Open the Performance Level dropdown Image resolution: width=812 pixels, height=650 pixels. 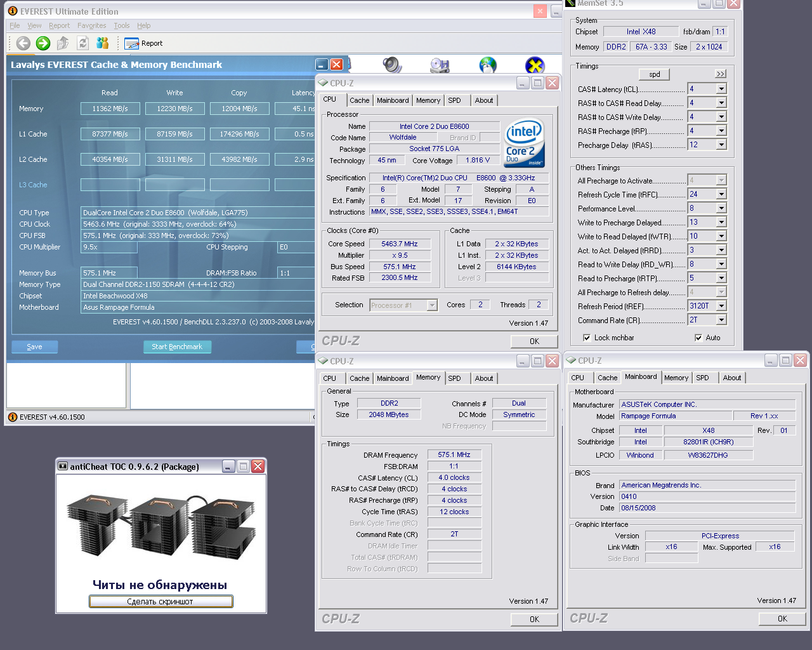[721, 208]
